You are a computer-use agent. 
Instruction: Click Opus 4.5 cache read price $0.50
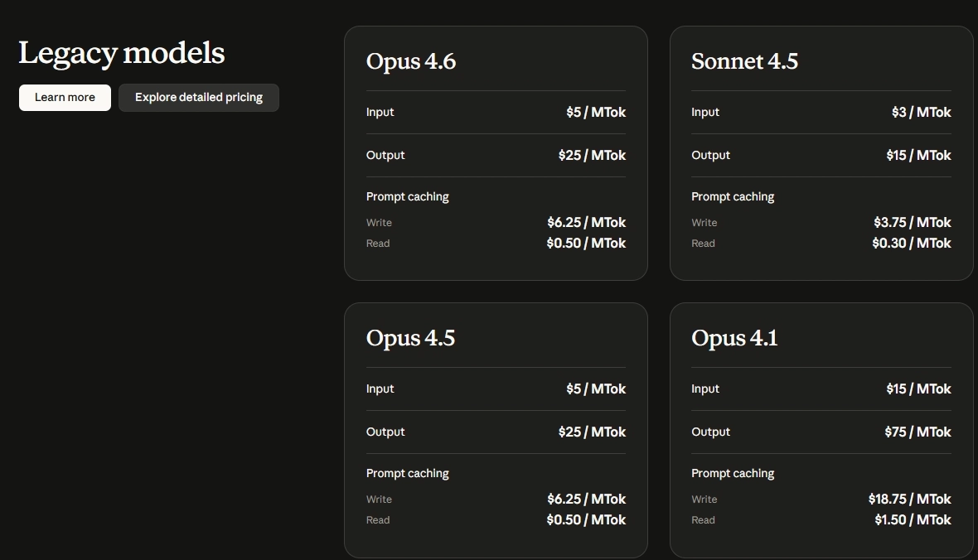click(586, 520)
